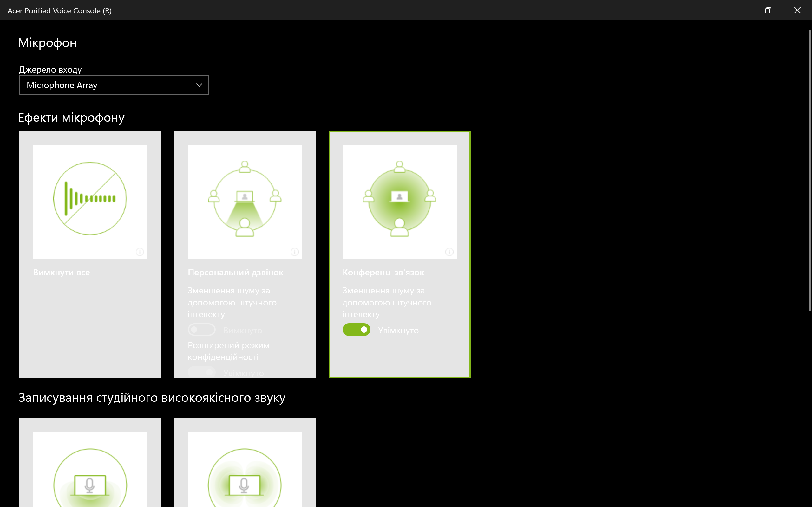Click the 'Вимкнути все' label text
The width and height of the screenshot is (812, 507).
pos(62,273)
